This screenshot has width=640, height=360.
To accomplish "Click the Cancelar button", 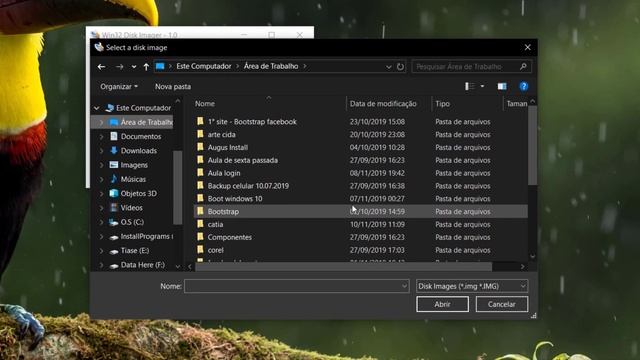I will click(502, 304).
